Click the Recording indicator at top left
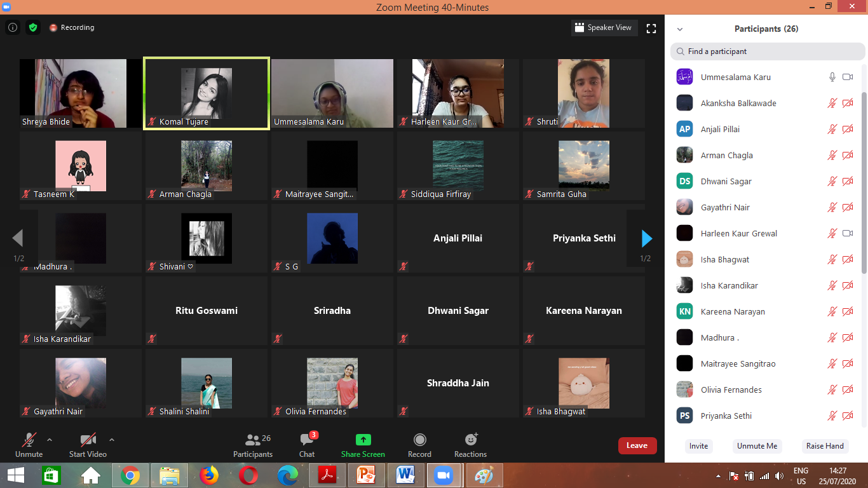This screenshot has width=868, height=488. pyautogui.click(x=71, y=27)
